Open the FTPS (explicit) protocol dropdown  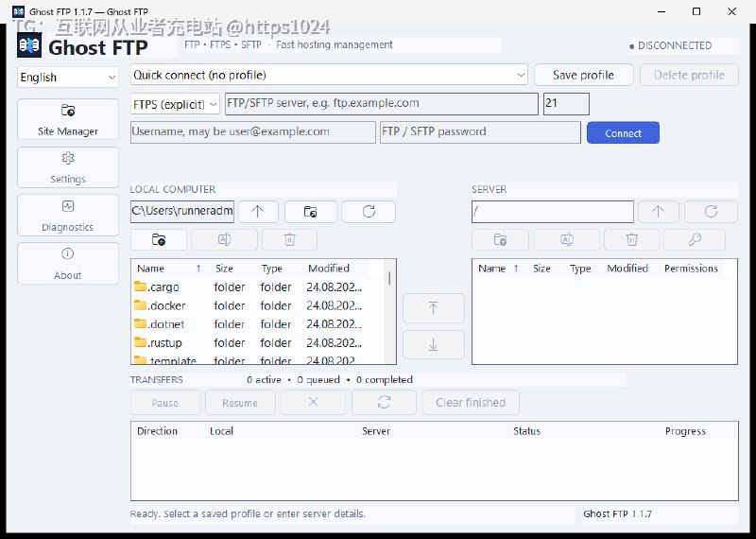175,104
